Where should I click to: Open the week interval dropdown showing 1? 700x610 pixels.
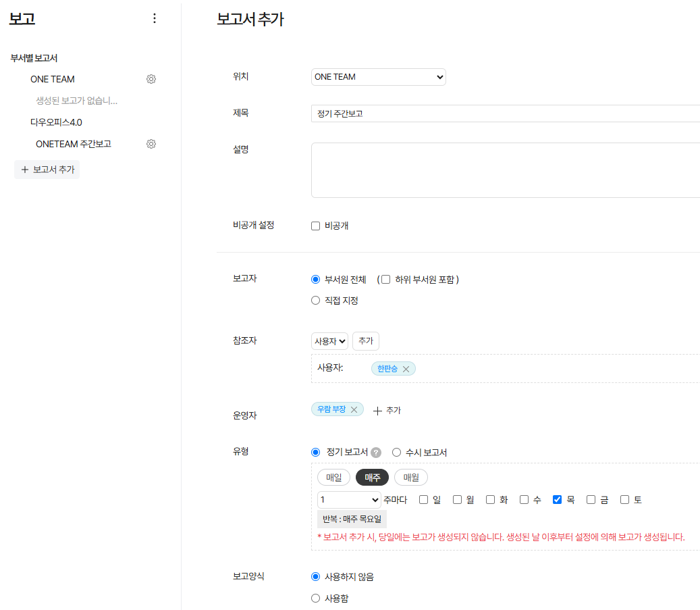click(349, 500)
